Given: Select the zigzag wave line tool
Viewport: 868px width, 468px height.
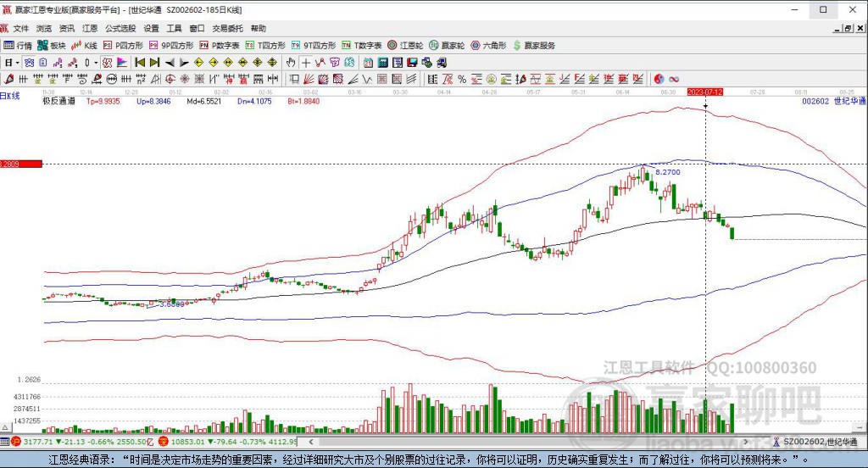Looking at the screenshot, I should (368, 79).
